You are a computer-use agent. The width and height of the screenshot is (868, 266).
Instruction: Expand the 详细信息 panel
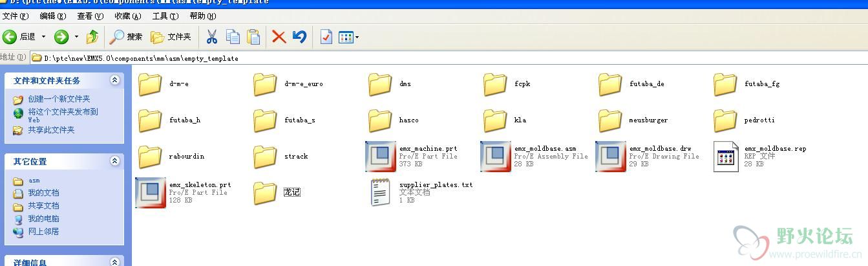point(115,262)
